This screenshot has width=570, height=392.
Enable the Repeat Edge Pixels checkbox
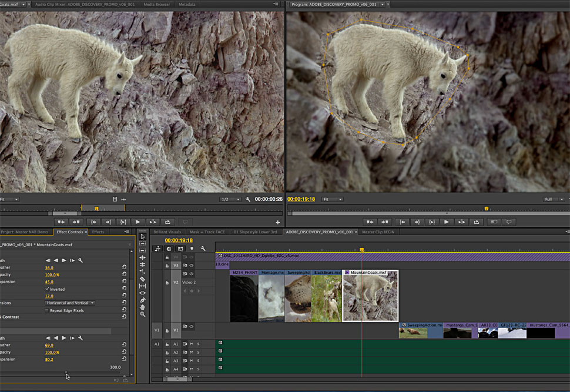[x=48, y=310]
